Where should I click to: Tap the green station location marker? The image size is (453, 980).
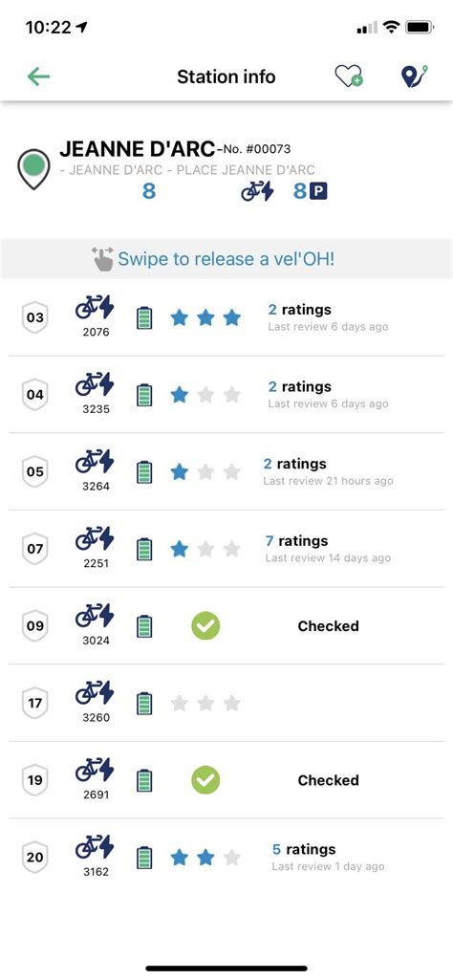point(33,168)
